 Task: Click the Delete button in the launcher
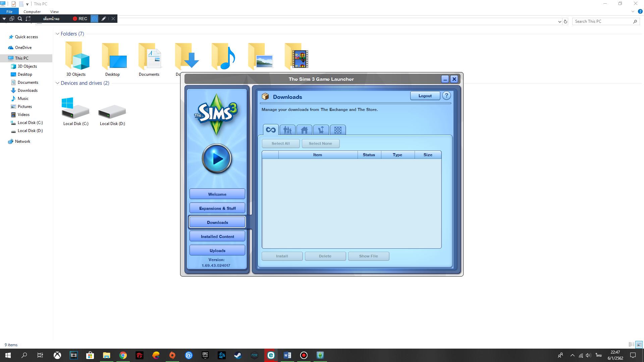pos(325,256)
